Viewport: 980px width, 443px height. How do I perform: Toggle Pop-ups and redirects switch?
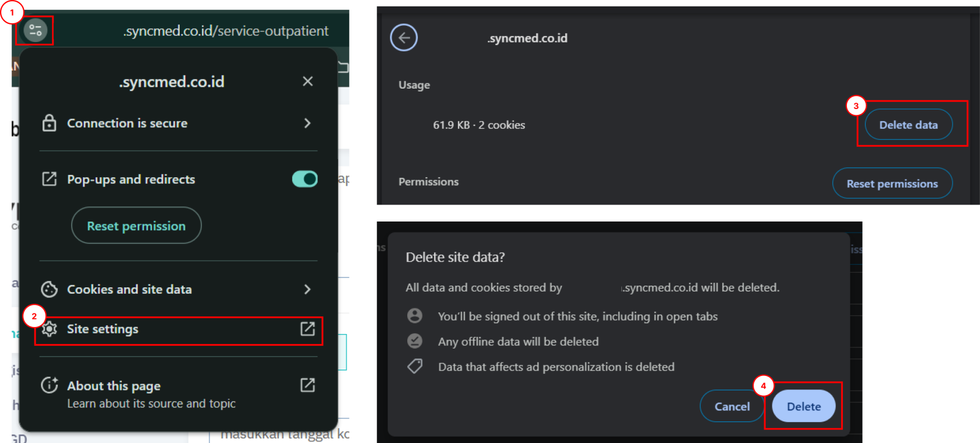click(304, 179)
